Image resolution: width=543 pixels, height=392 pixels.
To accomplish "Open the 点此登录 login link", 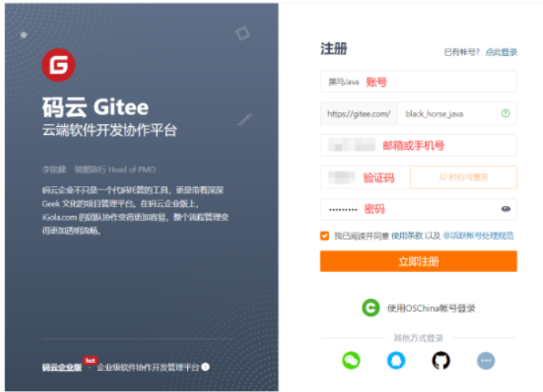I will [501, 52].
